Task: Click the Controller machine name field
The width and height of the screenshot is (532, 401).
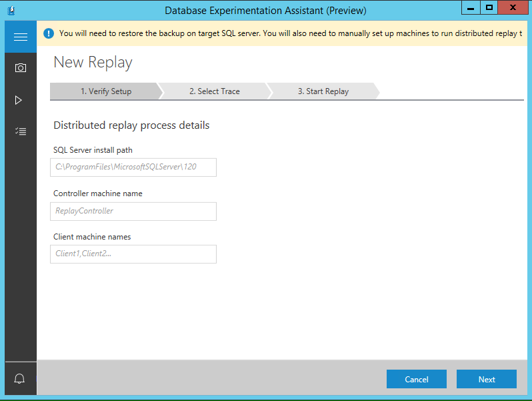Action: pyautogui.click(x=133, y=211)
